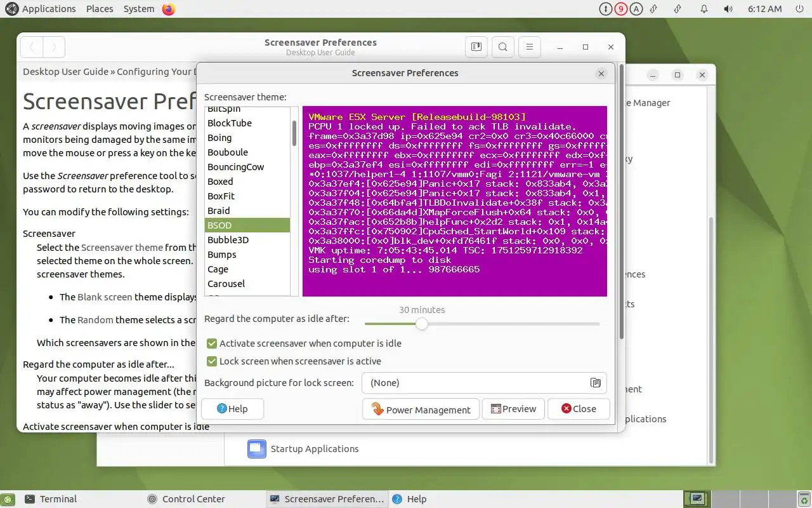Click the Preview button
812x508 pixels.
pos(513,409)
